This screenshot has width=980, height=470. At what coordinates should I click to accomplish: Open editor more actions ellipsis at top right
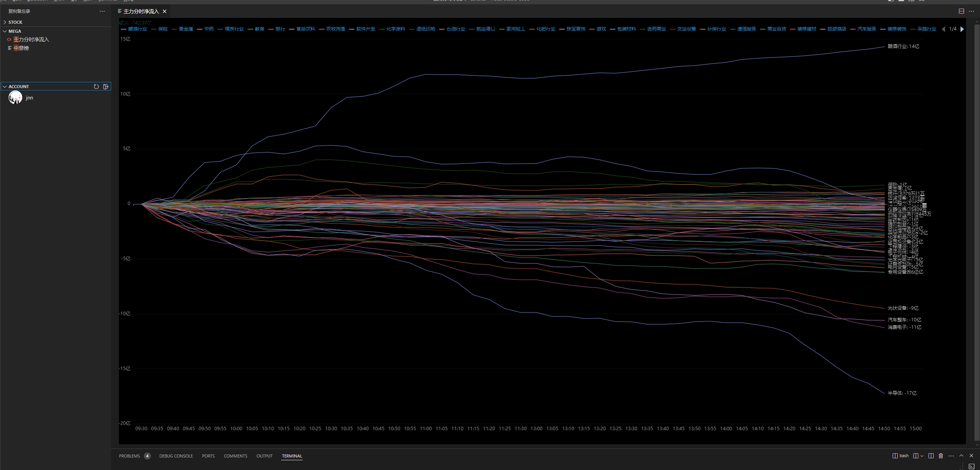[x=971, y=11]
